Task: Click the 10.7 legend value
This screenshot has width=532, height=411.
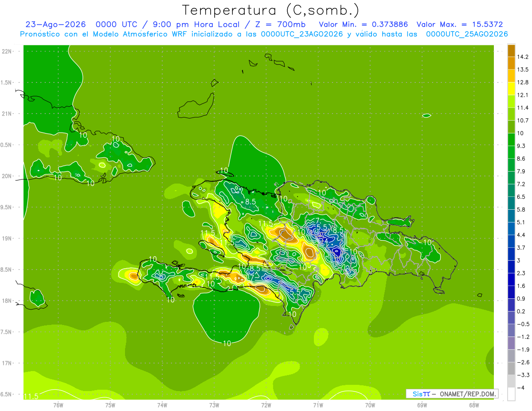Action: (522, 121)
